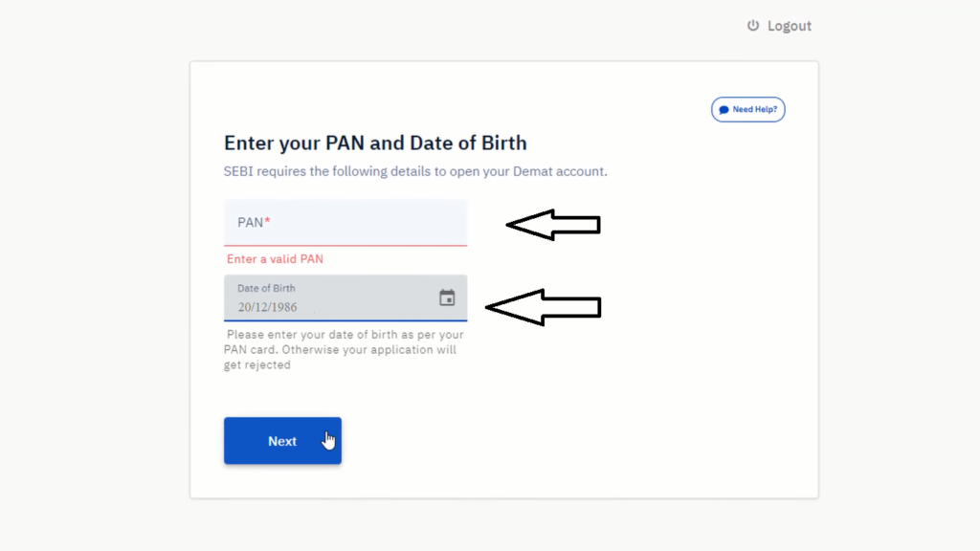
Task: Click the word 'SEBI' in the subtitle
Action: point(238,171)
